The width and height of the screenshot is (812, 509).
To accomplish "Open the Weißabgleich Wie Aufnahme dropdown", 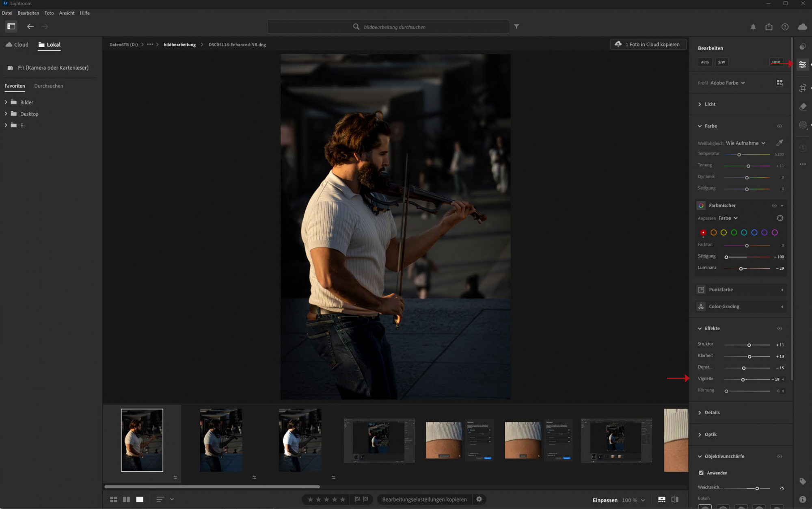I will (x=745, y=143).
